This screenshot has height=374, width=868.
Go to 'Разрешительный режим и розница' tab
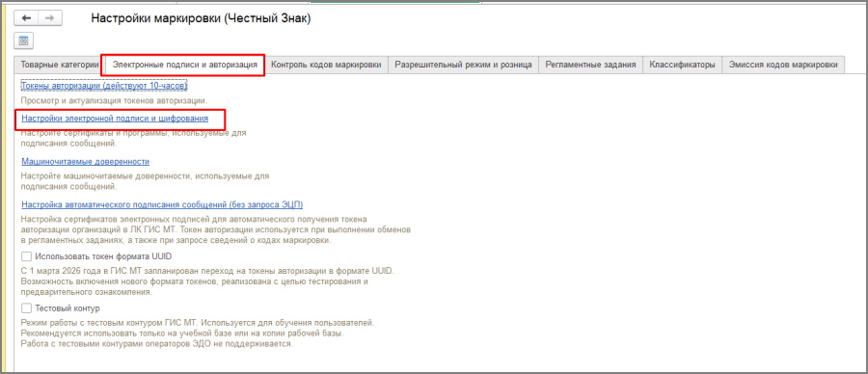[x=463, y=65]
